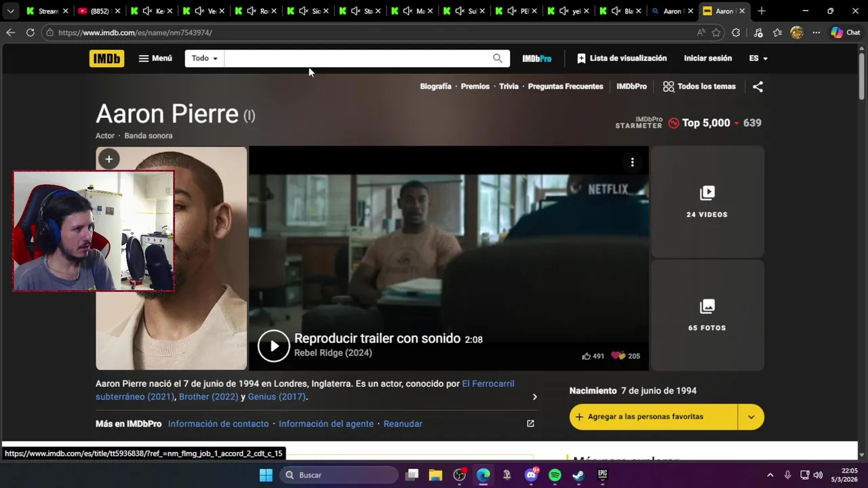Open Spotify from the taskbar
The height and width of the screenshot is (488, 868).
pyautogui.click(x=555, y=475)
